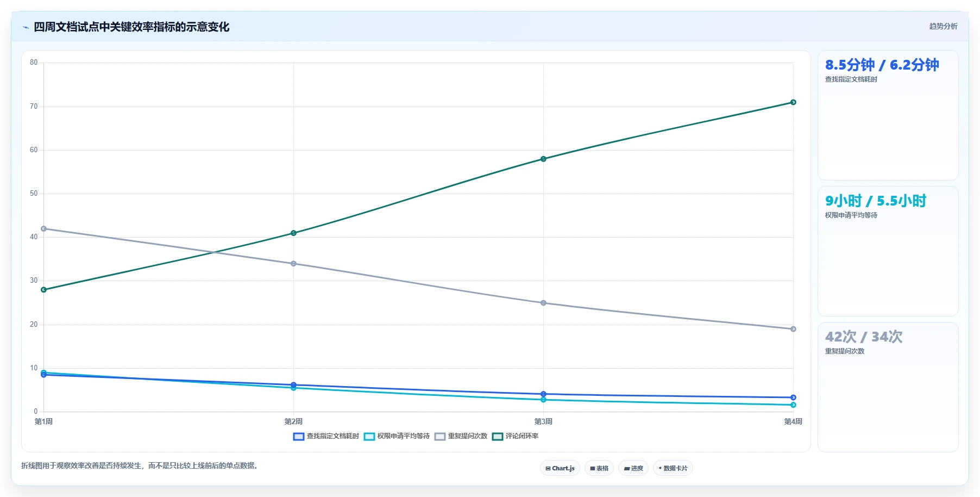Select the blue 查找指定文档耗时 point at 第3周

coord(543,394)
